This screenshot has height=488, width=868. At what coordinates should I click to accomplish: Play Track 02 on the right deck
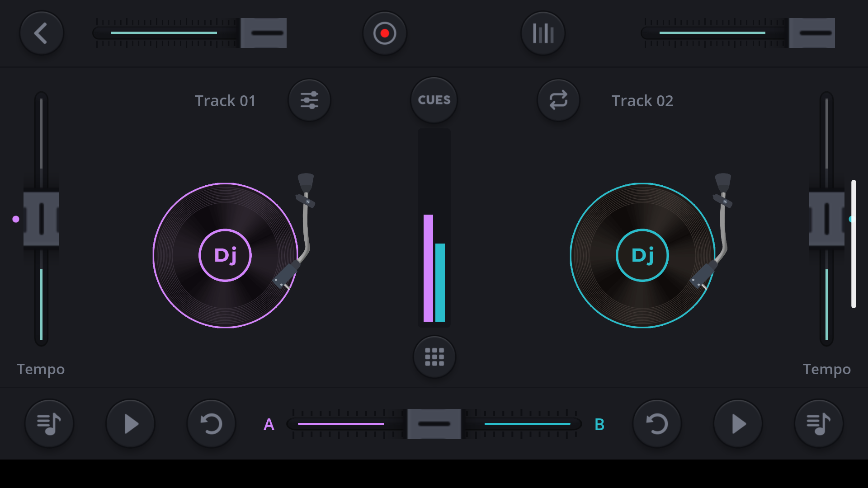click(x=738, y=423)
